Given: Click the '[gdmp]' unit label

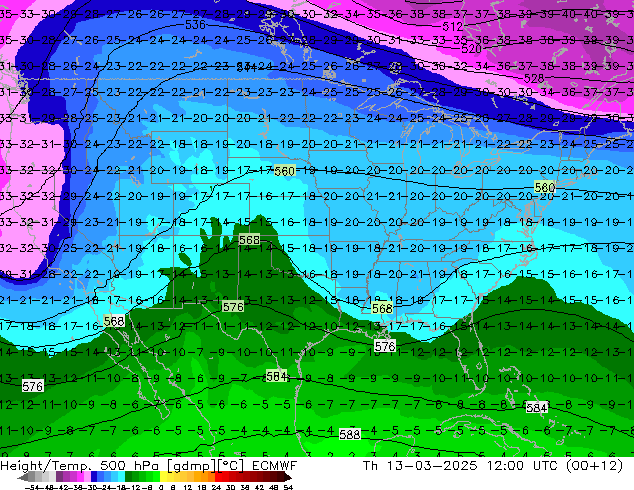Looking at the screenshot, I should click(192, 466).
